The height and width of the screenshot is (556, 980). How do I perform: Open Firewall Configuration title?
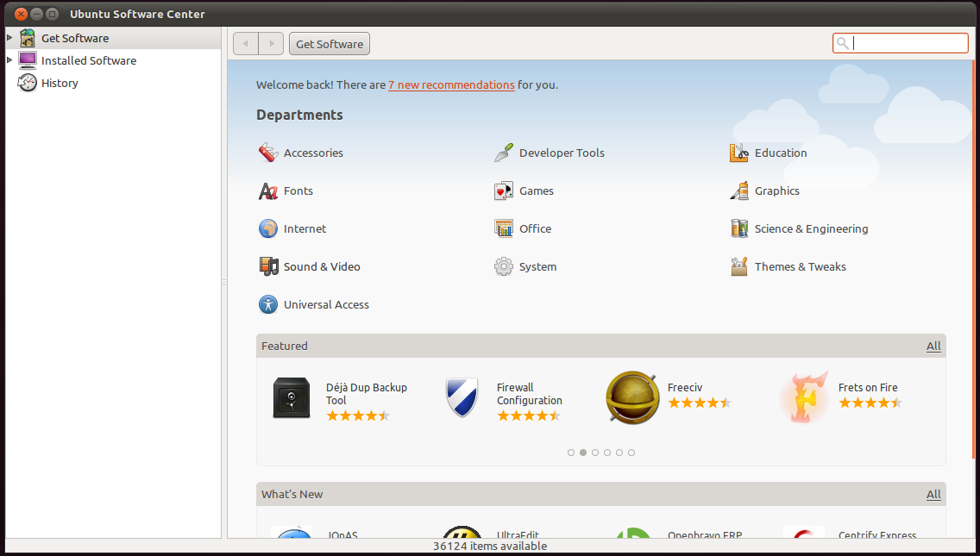[530, 394]
